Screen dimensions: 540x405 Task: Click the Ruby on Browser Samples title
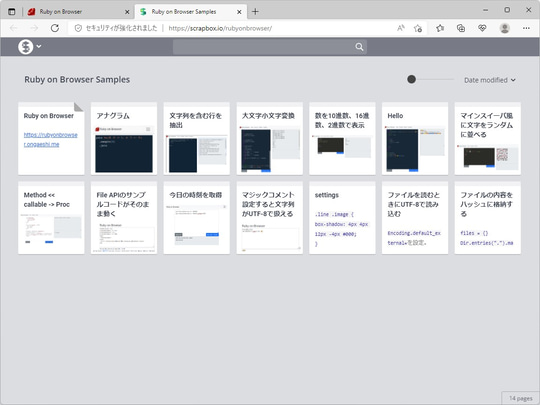tap(77, 80)
